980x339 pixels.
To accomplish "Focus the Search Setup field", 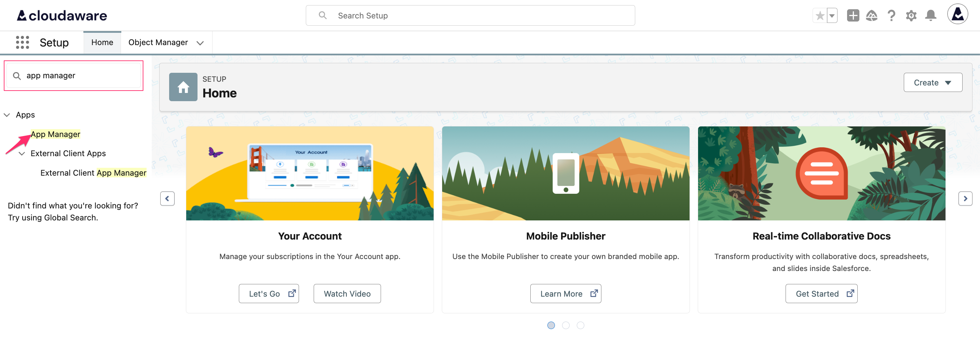I will pos(470,15).
